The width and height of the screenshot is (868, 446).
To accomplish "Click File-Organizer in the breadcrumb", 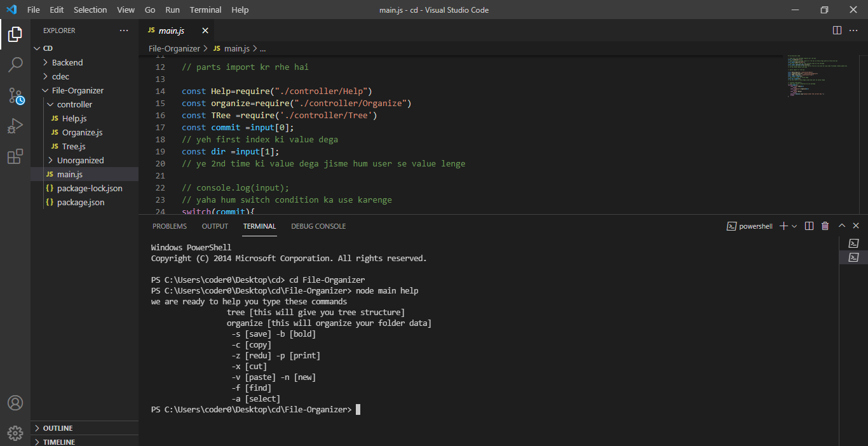I will (174, 48).
